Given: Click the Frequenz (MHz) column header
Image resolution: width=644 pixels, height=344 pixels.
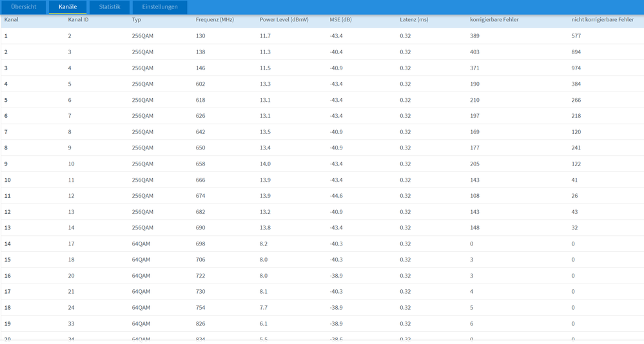Looking at the screenshot, I should pos(215,20).
